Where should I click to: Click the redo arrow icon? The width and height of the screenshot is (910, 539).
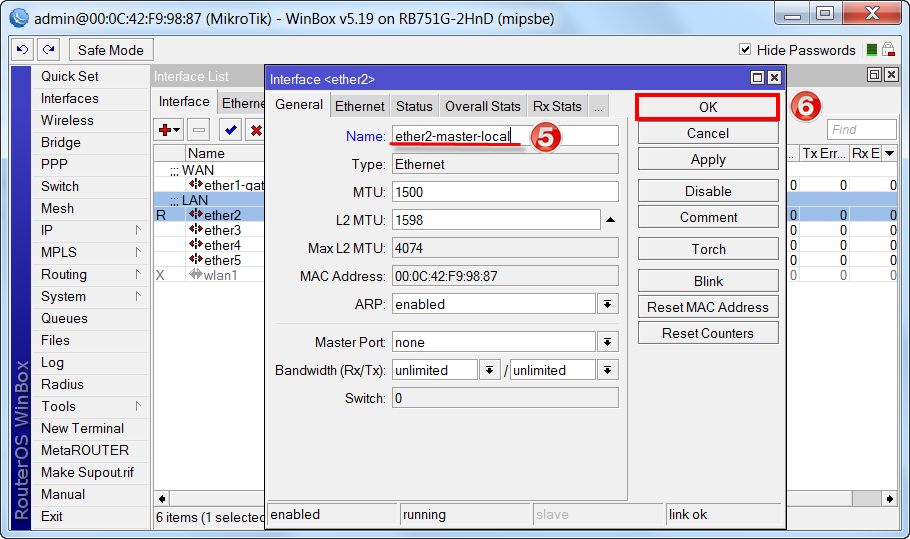point(49,50)
